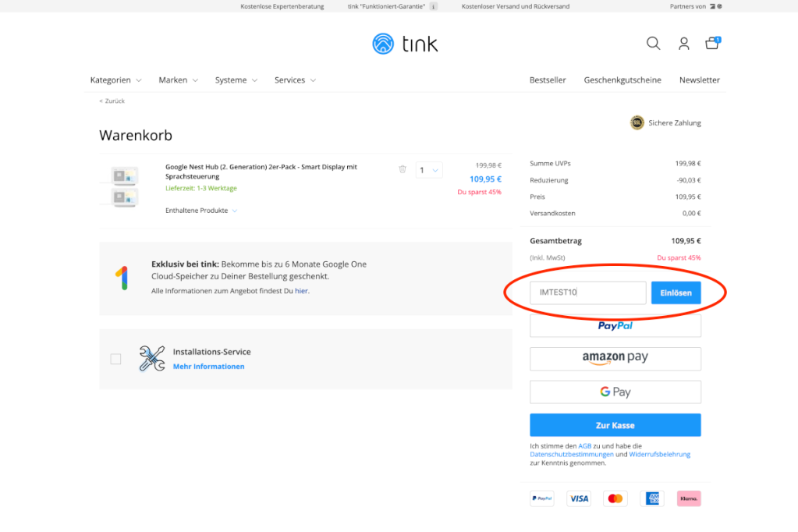Open Mehr Informationen for installation service

[208, 367]
